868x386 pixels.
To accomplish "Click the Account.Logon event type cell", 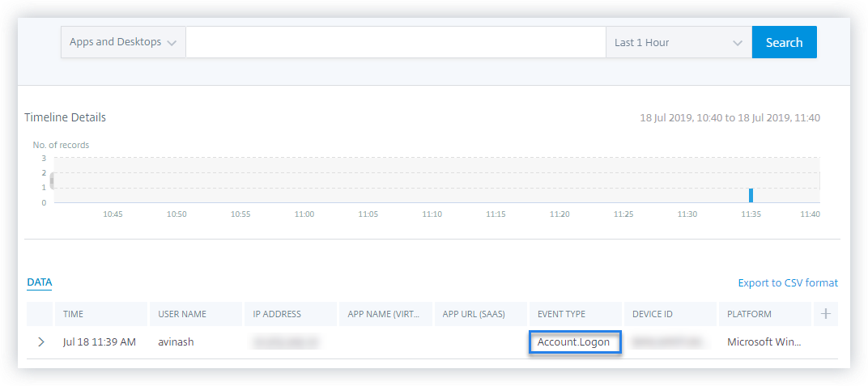I will [x=575, y=342].
